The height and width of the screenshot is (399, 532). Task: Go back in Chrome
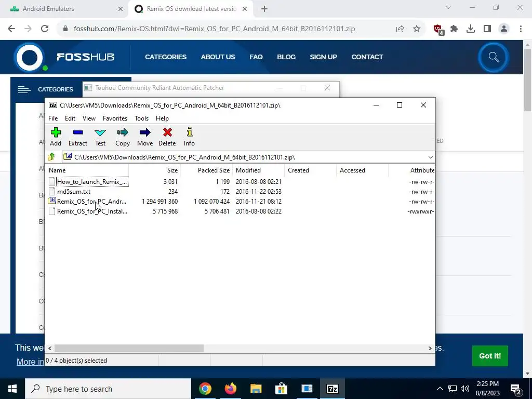(x=11, y=29)
